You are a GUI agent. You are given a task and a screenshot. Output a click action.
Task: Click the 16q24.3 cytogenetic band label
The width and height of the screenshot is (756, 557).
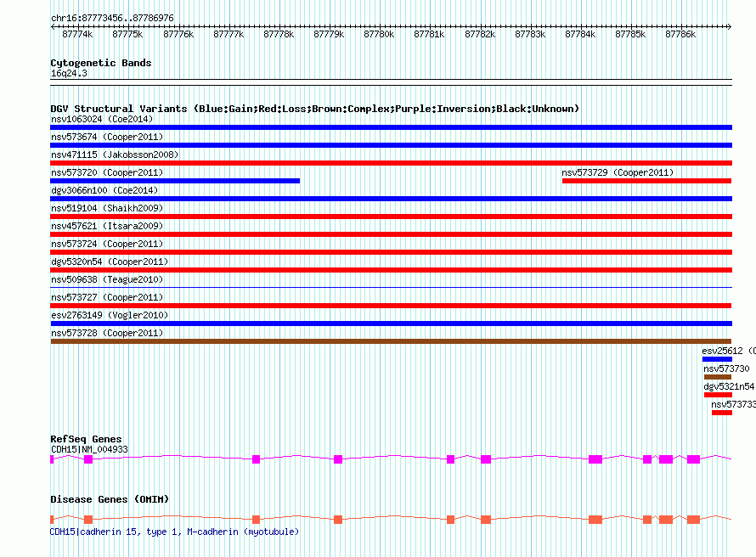tap(69, 73)
